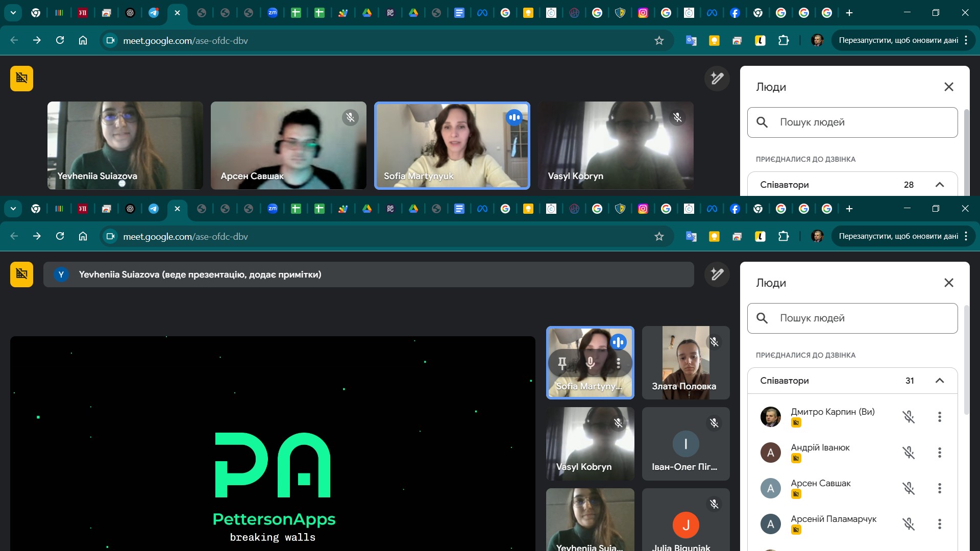Viewport: 980px width, 551px height.
Task: Click muted mic icon on Іван-Олег tile
Action: click(x=714, y=423)
